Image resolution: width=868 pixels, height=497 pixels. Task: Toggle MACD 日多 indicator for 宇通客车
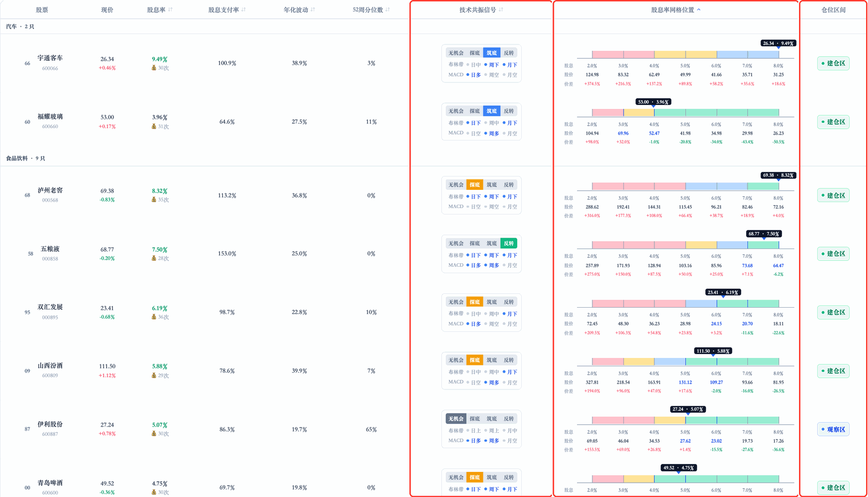coord(473,75)
